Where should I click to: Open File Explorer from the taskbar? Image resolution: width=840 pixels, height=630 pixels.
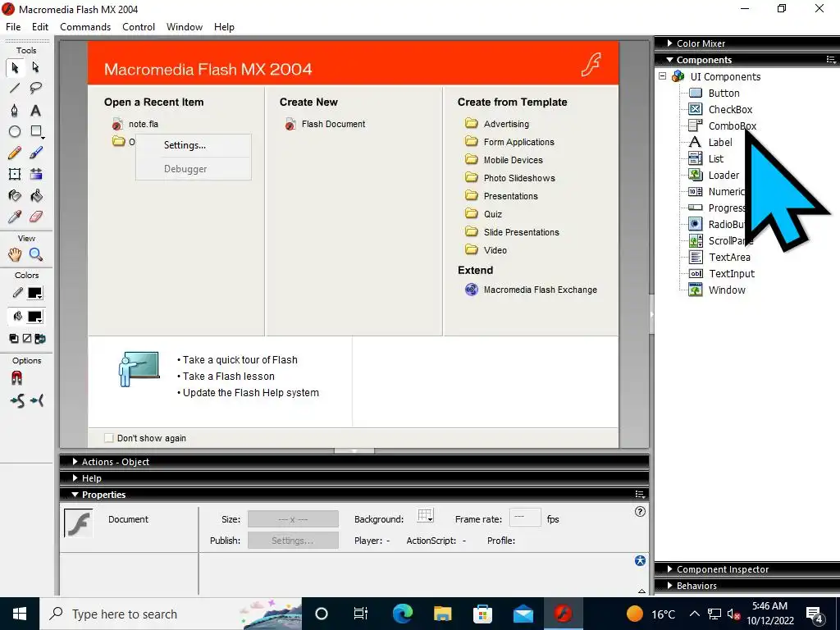[442, 614]
